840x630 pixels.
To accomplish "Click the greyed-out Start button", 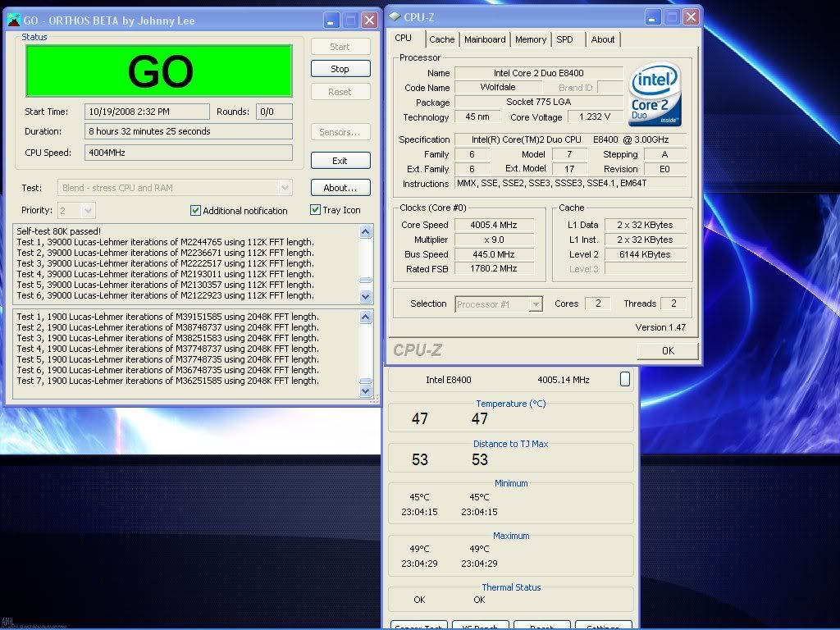I will 340,47.
